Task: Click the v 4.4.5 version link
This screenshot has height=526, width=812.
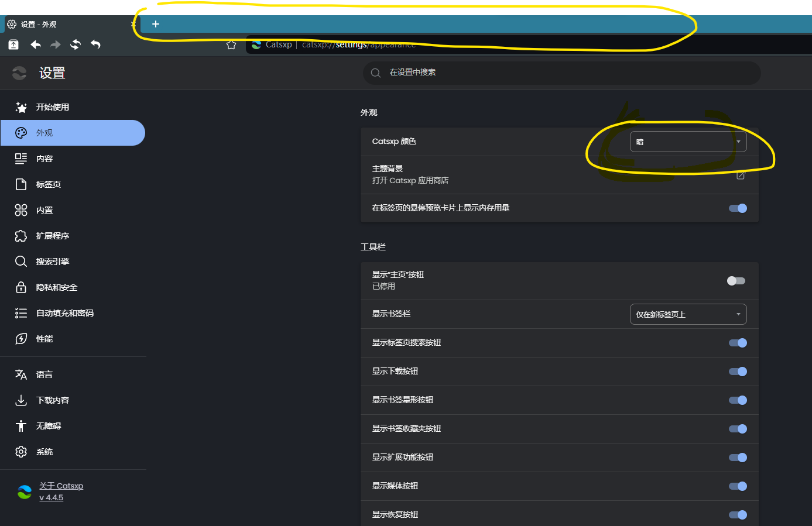Action: point(51,497)
